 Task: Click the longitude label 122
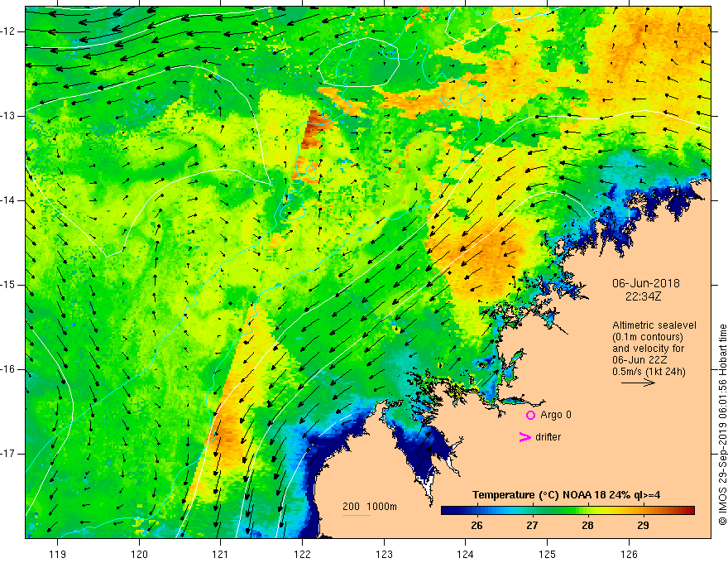(x=302, y=554)
